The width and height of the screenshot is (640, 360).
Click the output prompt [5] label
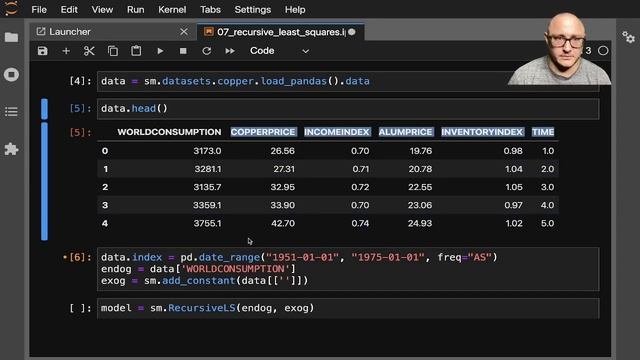coord(80,132)
